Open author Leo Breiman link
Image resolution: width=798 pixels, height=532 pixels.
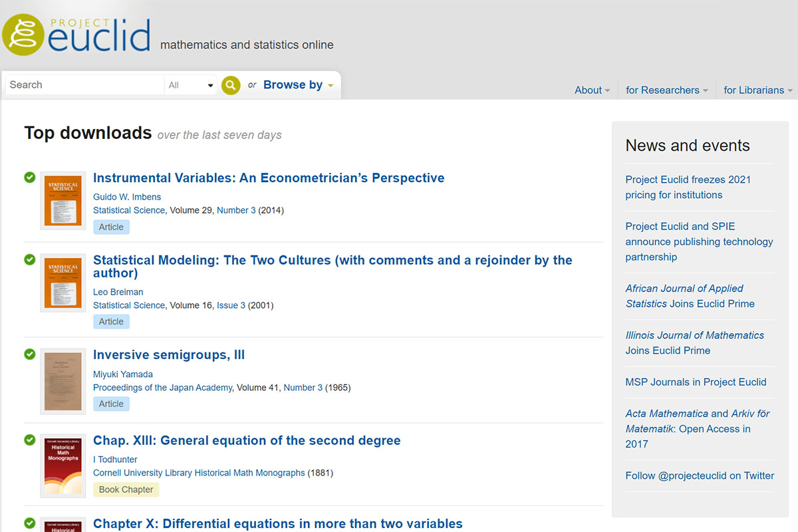[118, 292]
